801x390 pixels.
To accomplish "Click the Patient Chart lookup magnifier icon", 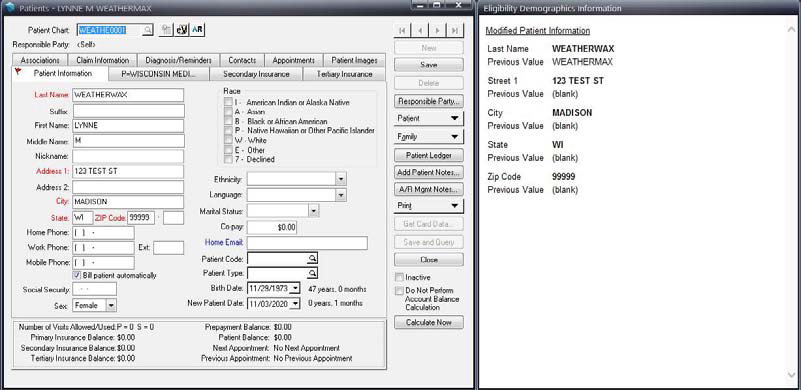I will (147, 30).
